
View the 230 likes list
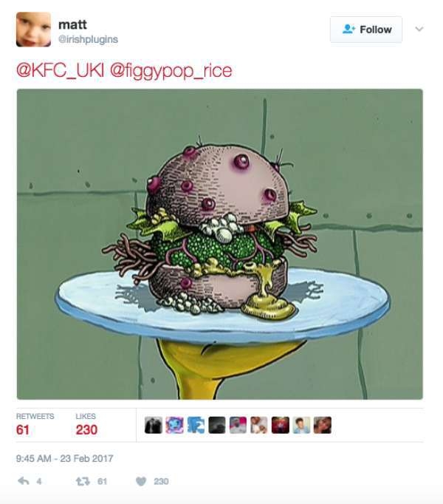click(x=86, y=424)
